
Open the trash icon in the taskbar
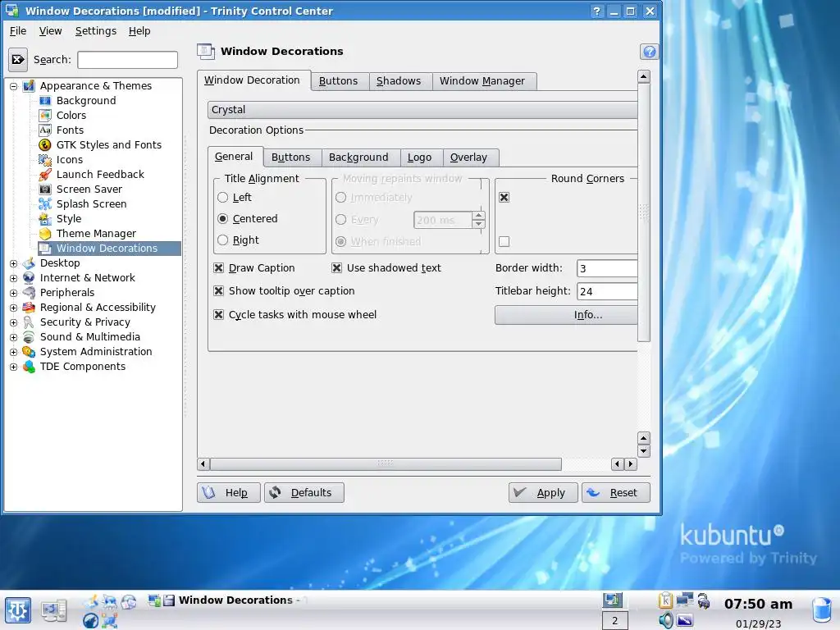click(821, 610)
